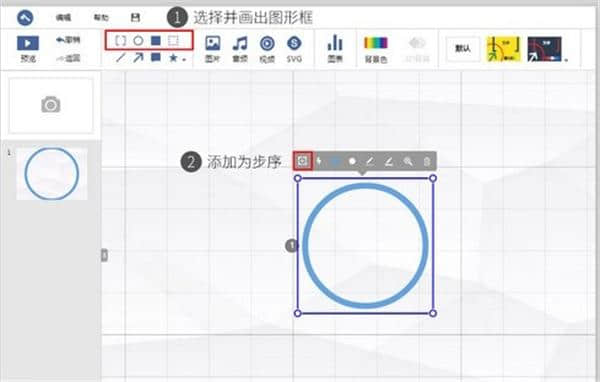Expand the theme styles dropdown arrow
The width and height of the screenshot is (600, 382).
566,60
